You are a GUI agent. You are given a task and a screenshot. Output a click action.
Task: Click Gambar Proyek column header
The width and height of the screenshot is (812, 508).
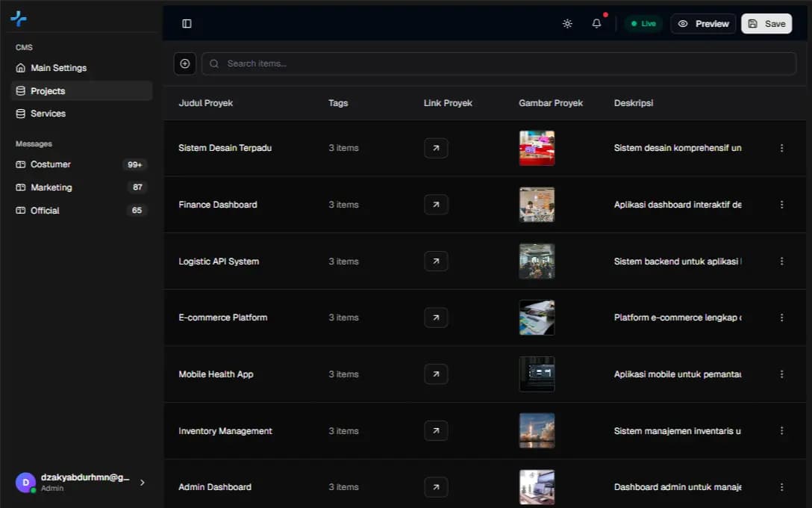point(551,103)
